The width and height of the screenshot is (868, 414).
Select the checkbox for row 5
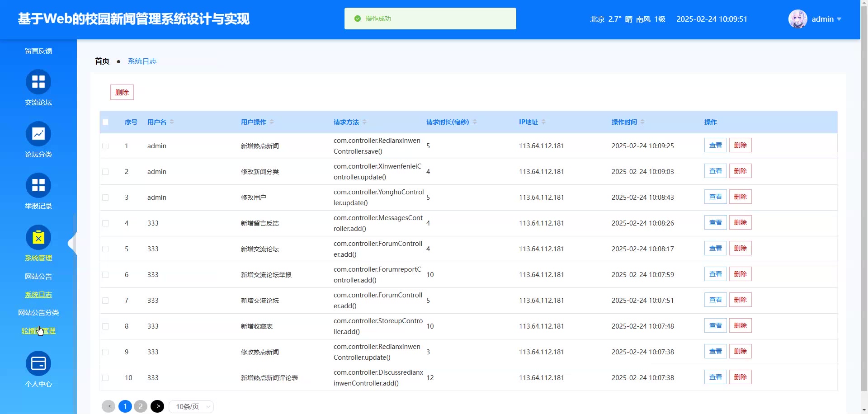coord(105,249)
